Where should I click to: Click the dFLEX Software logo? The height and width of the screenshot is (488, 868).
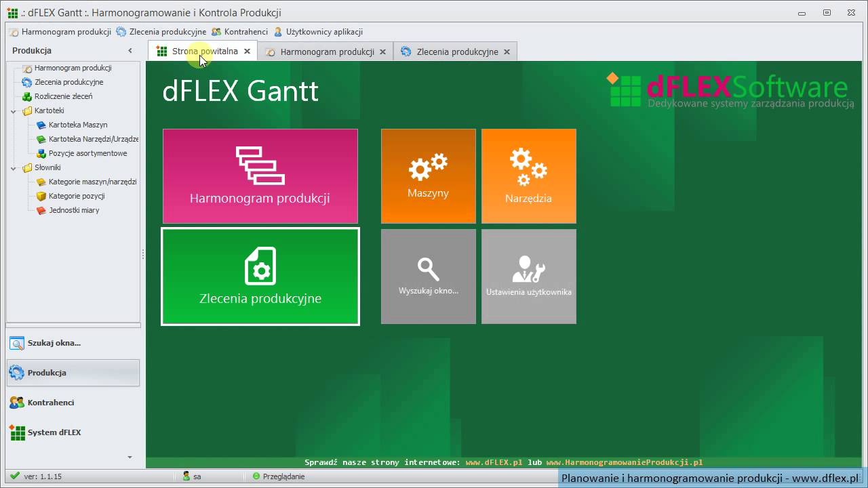(730, 89)
